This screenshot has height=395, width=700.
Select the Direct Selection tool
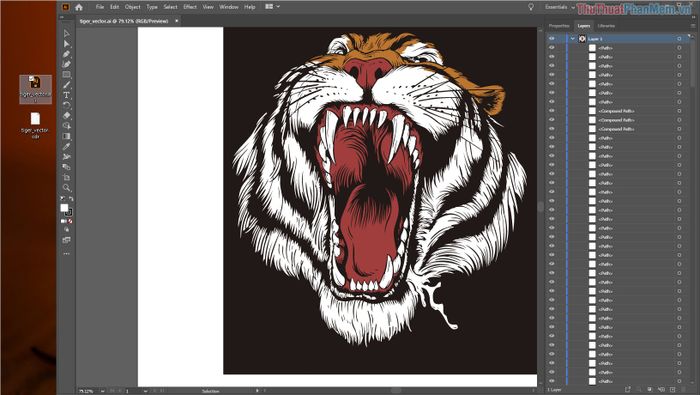[67, 44]
